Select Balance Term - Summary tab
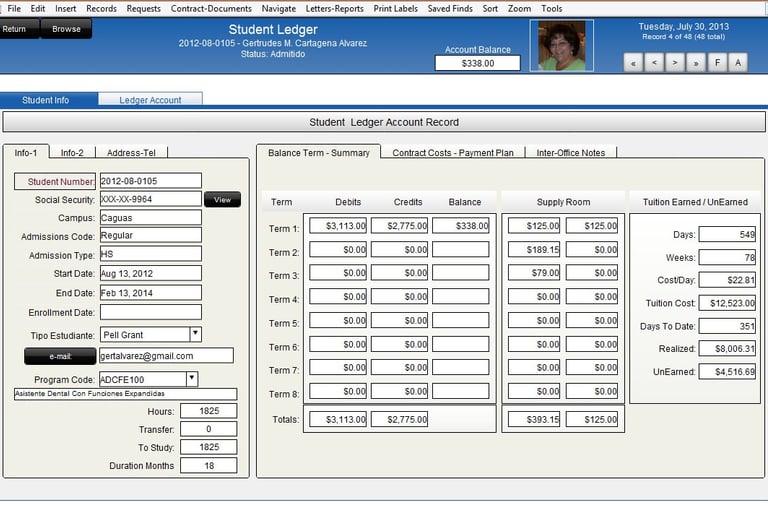This screenshot has height=513, width=768. click(x=319, y=152)
